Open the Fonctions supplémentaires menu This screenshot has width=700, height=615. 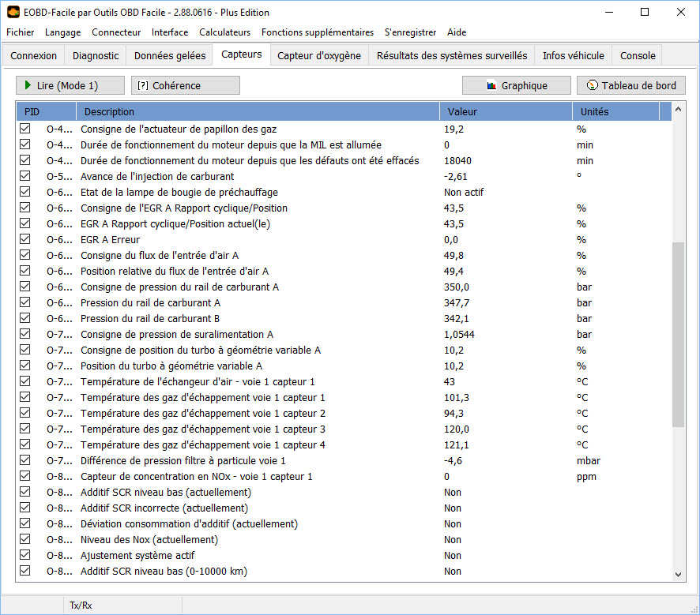pyautogui.click(x=318, y=32)
